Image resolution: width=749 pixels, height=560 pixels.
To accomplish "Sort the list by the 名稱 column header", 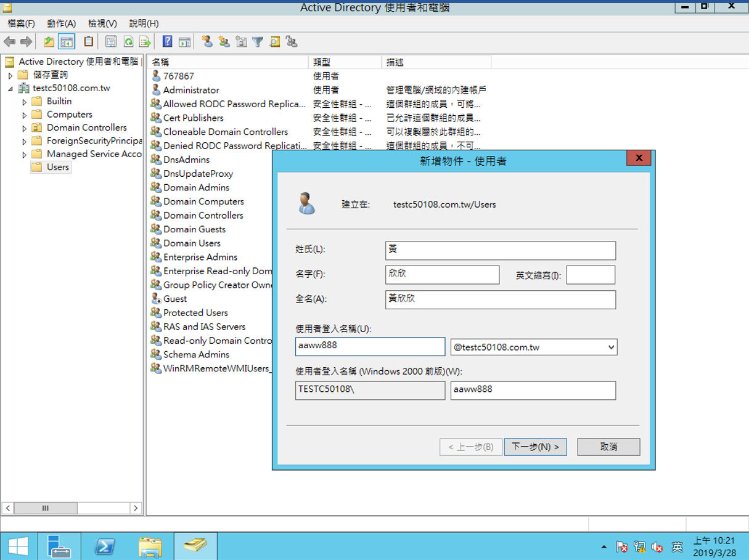I will pos(227,62).
